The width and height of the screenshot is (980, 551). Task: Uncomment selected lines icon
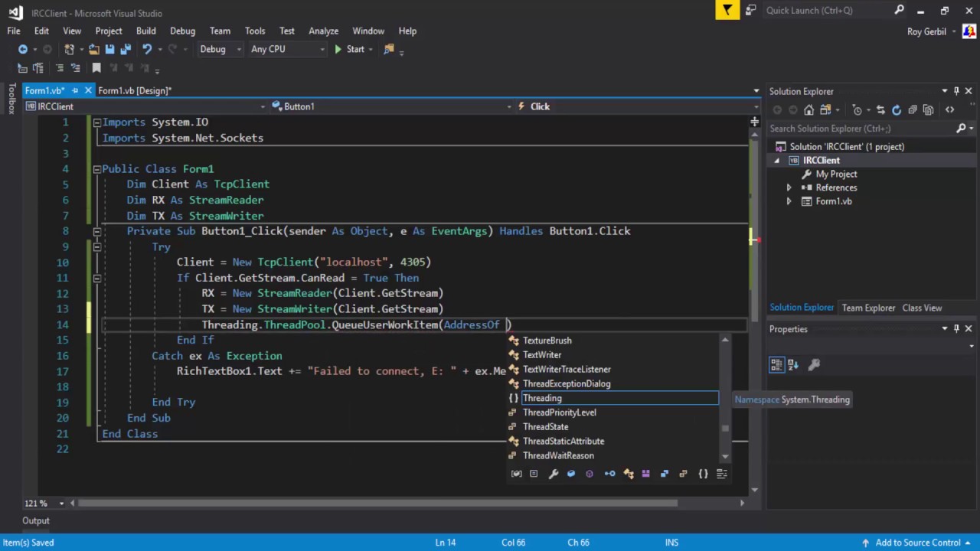(77, 68)
